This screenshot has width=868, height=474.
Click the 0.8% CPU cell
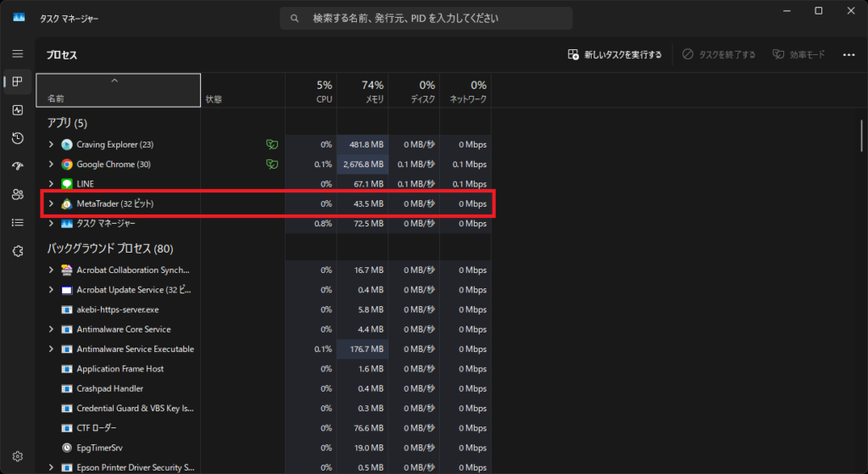pyautogui.click(x=311, y=224)
